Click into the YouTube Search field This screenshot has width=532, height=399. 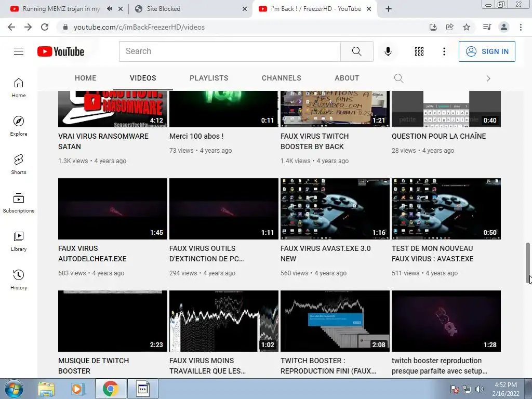click(x=230, y=51)
